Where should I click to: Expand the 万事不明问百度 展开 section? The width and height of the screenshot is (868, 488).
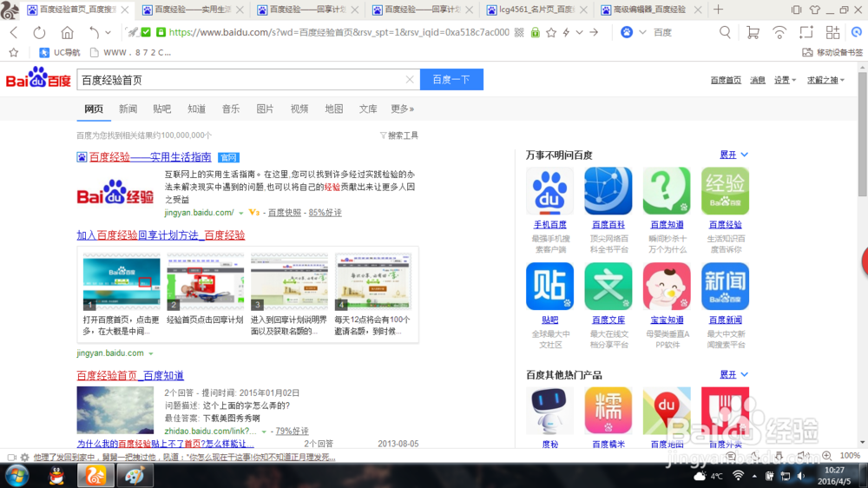(x=733, y=155)
